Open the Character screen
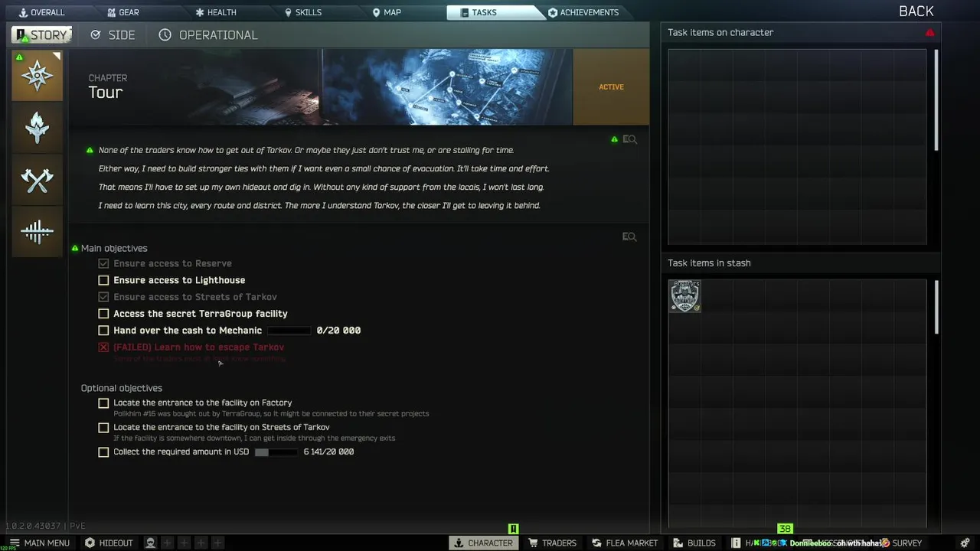Viewport: 980px width, 551px height. click(483, 543)
